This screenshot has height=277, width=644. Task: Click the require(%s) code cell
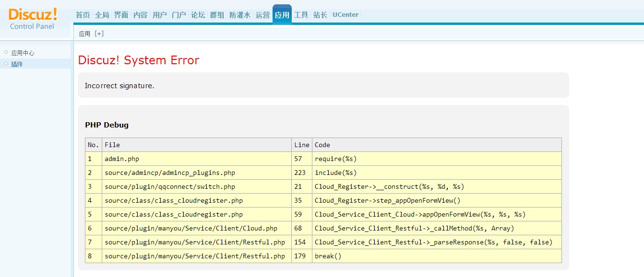(x=437, y=159)
